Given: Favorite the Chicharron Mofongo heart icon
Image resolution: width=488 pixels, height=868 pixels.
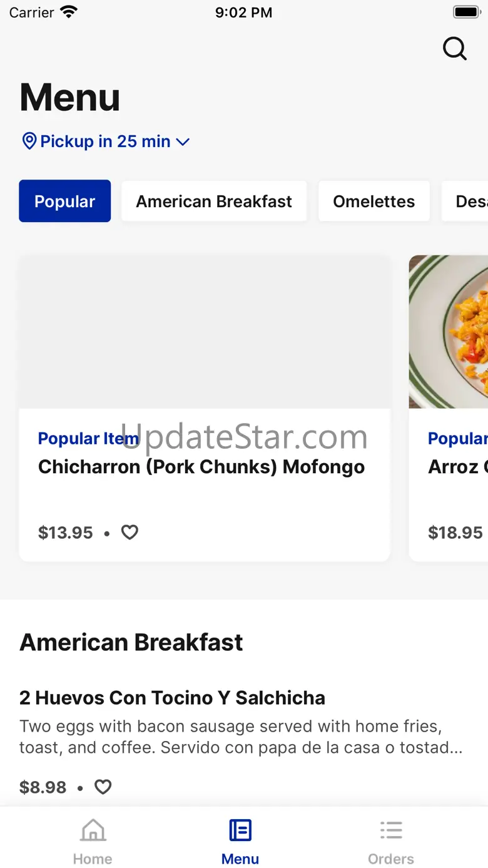Looking at the screenshot, I should (130, 533).
